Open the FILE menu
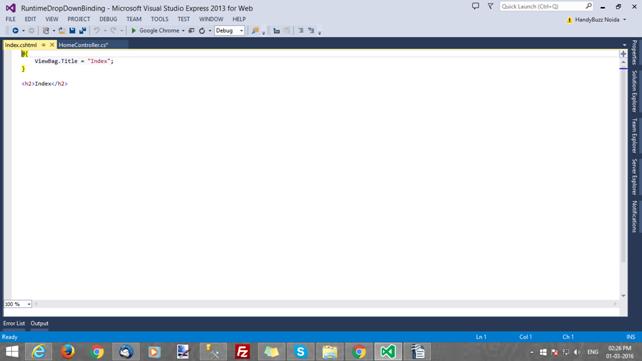Viewport: 642px width, 361px height. [10, 19]
